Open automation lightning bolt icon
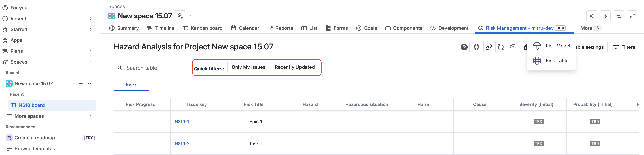Image resolution: width=644 pixels, height=155 pixels. tap(605, 16)
